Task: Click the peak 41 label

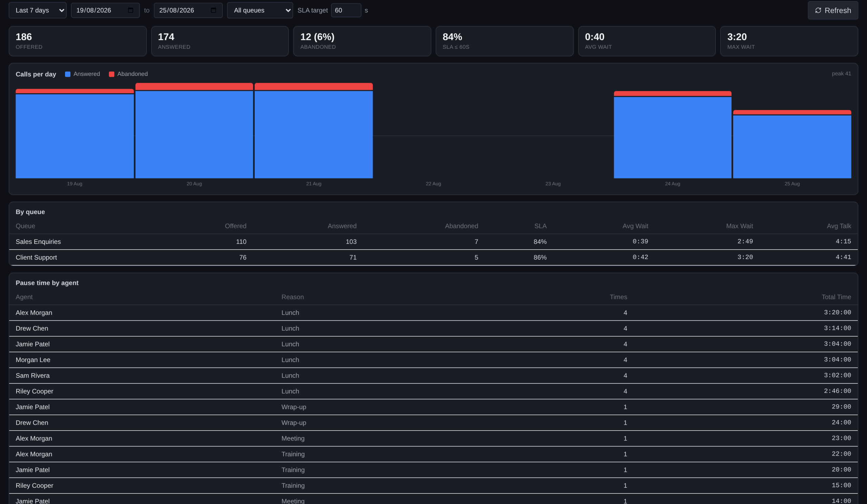Action: (841, 73)
